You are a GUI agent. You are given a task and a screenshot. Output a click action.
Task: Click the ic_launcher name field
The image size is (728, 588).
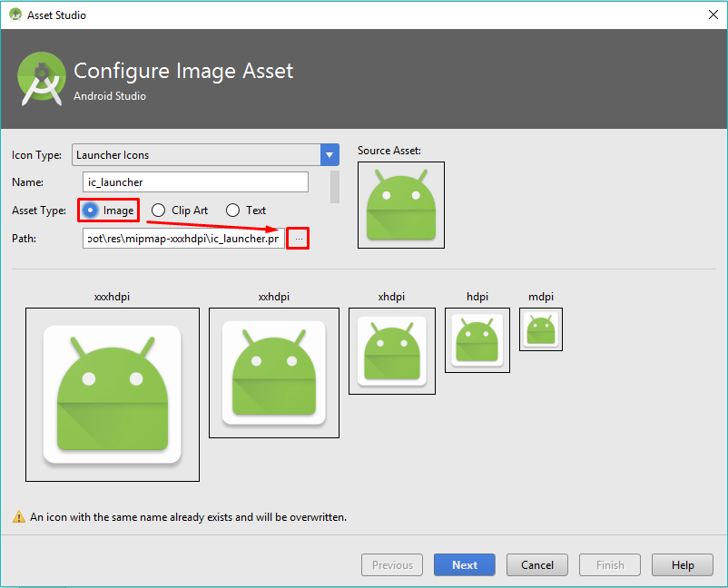pos(195,181)
